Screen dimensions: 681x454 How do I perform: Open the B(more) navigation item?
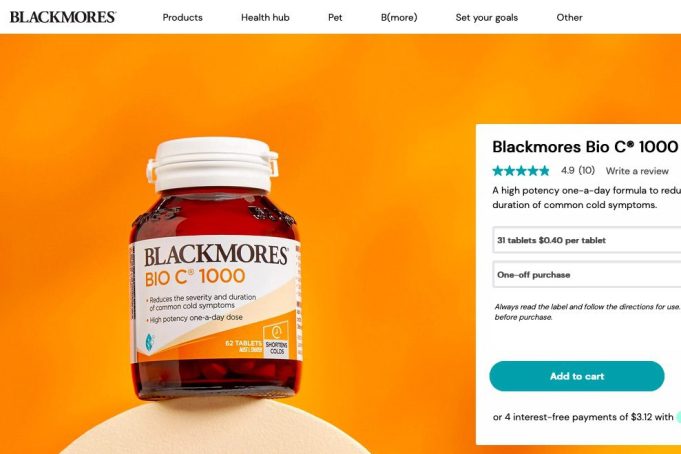[399, 18]
